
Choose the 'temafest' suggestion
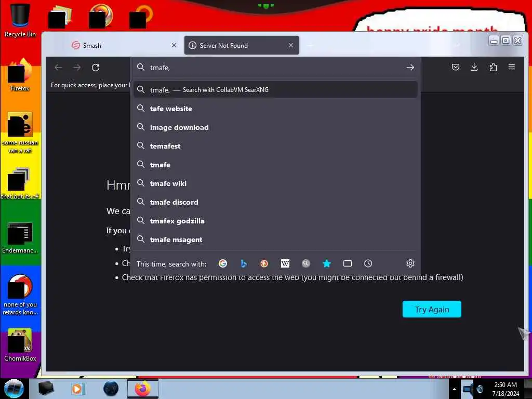tap(275, 146)
